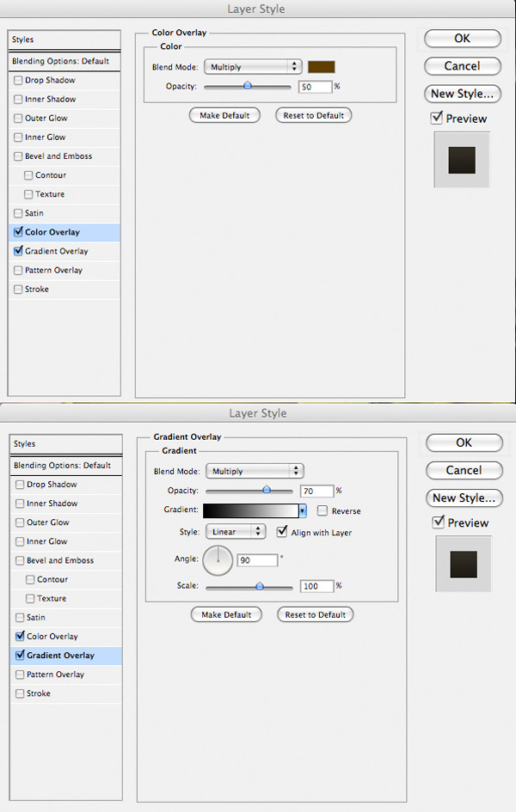The height and width of the screenshot is (812, 516).
Task: Check Inner Glow in the bottom dialog
Action: [20, 541]
